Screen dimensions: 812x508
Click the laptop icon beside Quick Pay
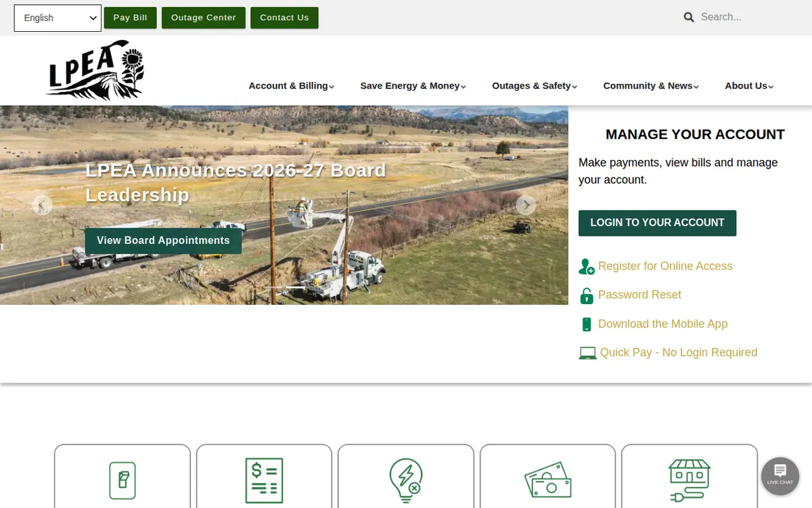pos(587,353)
